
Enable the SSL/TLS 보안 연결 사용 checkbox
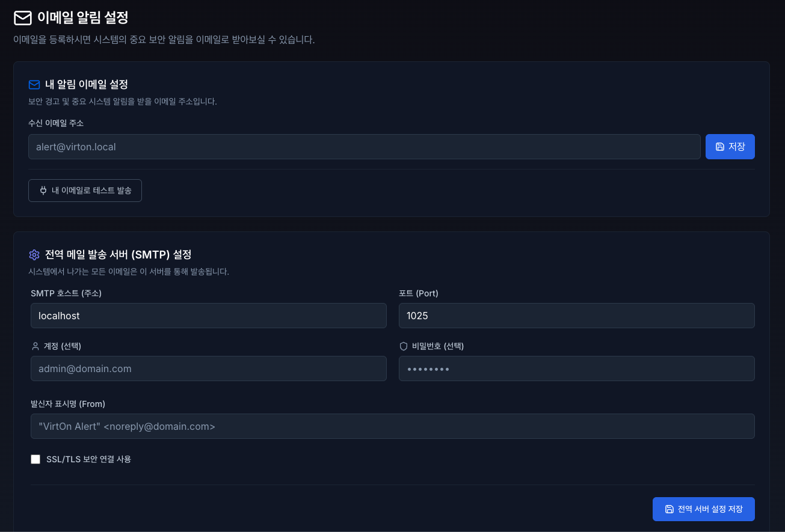coord(35,459)
